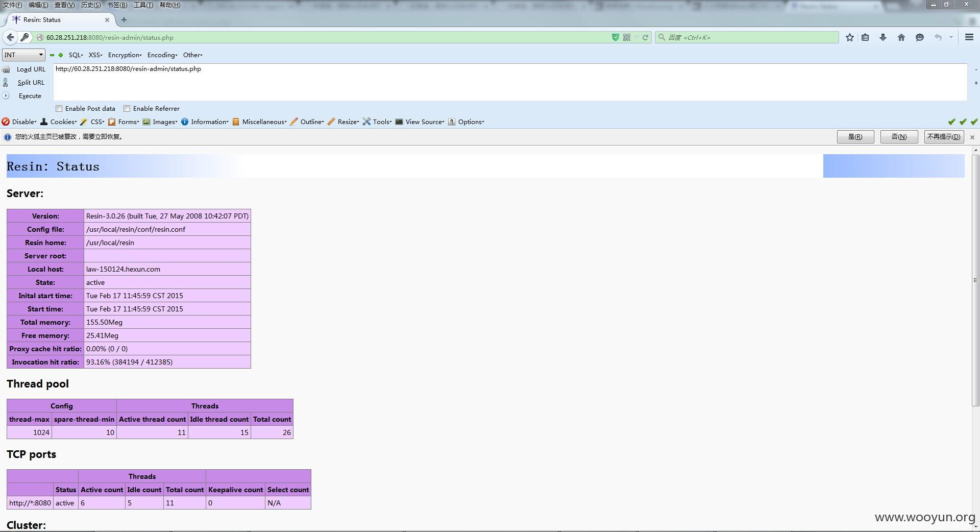
Task: Expand the Other dropdown menu
Action: click(193, 55)
